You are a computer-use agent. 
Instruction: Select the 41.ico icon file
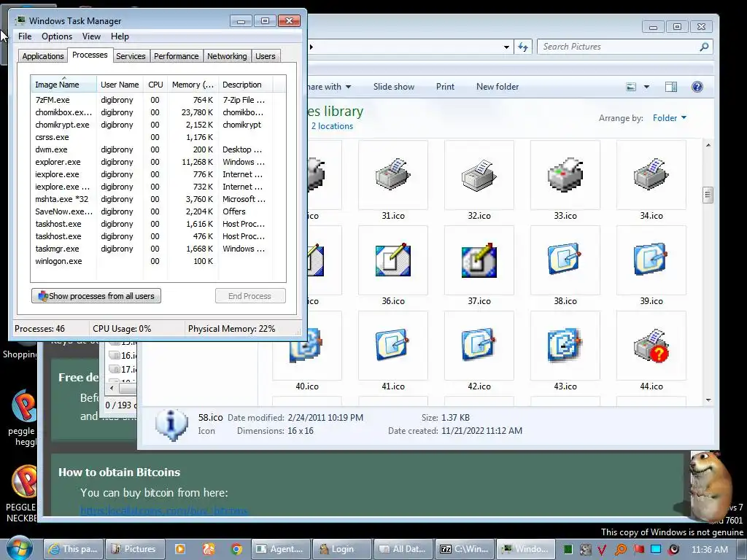click(393, 345)
